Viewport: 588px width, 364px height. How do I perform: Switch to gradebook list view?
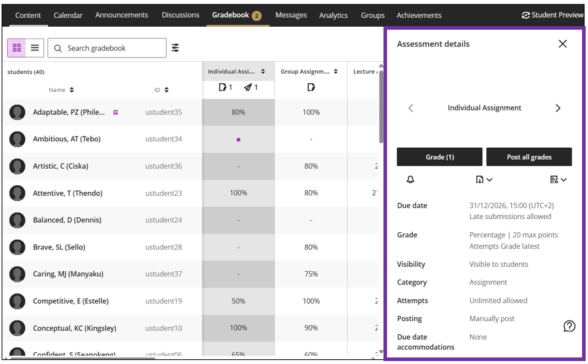pyautogui.click(x=35, y=48)
